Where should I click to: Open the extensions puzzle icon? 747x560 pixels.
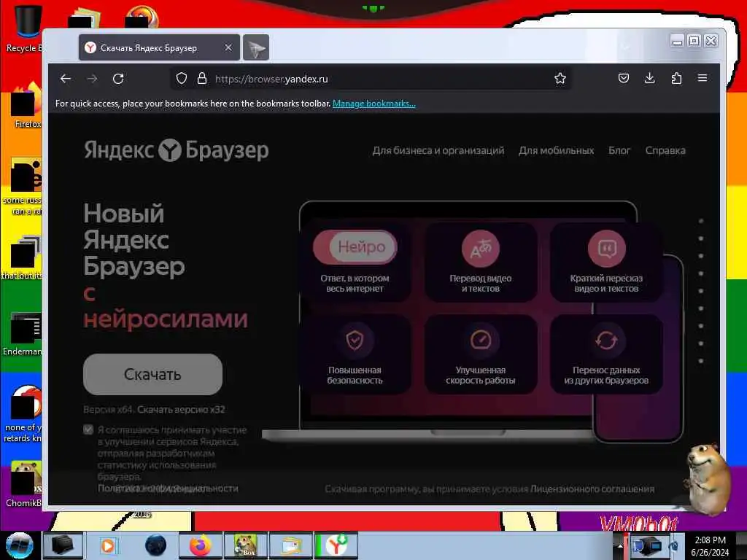click(x=676, y=78)
